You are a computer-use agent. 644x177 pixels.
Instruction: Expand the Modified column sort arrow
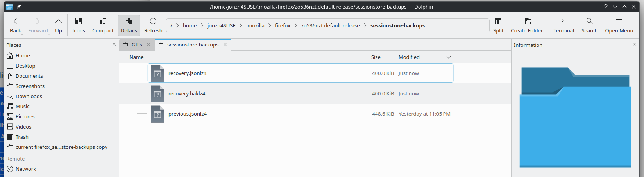(448, 57)
